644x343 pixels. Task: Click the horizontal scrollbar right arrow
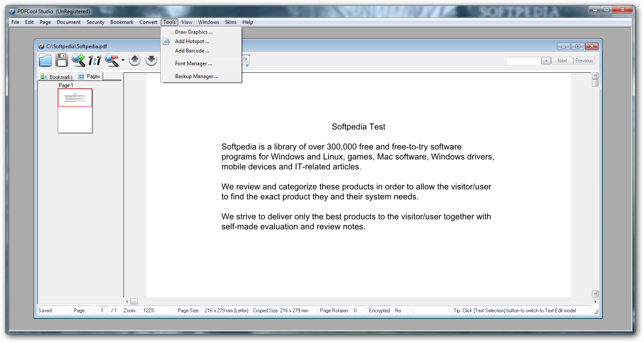[595, 302]
